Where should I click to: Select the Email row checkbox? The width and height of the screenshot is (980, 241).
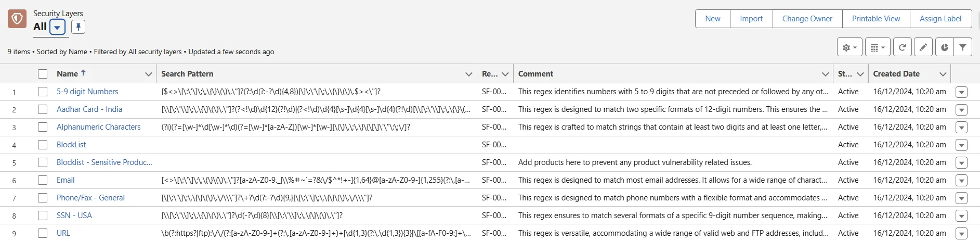pyautogui.click(x=43, y=180)
